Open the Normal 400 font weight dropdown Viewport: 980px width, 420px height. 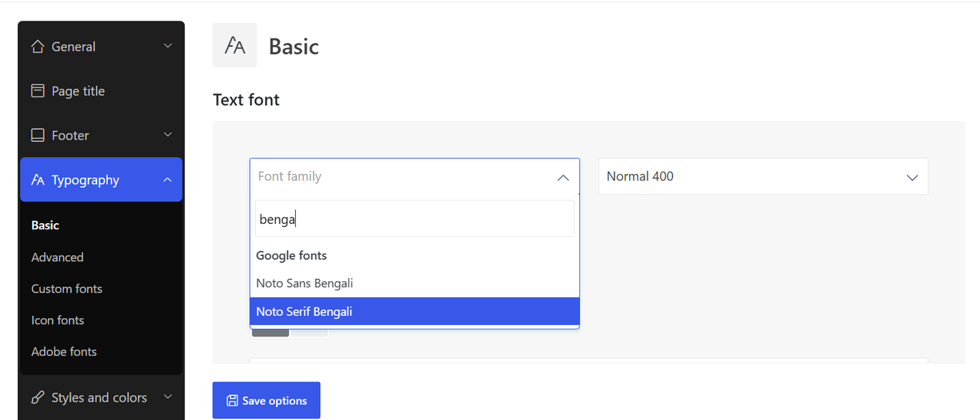tap(763, 176)
